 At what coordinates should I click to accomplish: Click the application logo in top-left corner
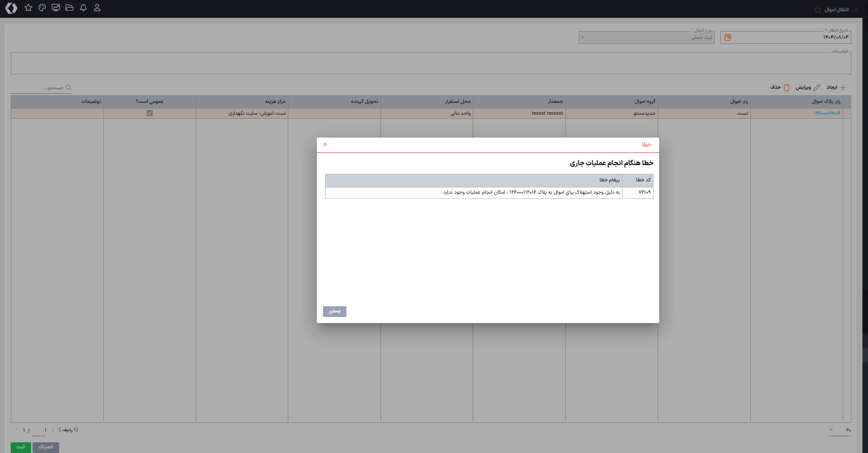click(x=11, y=8)
